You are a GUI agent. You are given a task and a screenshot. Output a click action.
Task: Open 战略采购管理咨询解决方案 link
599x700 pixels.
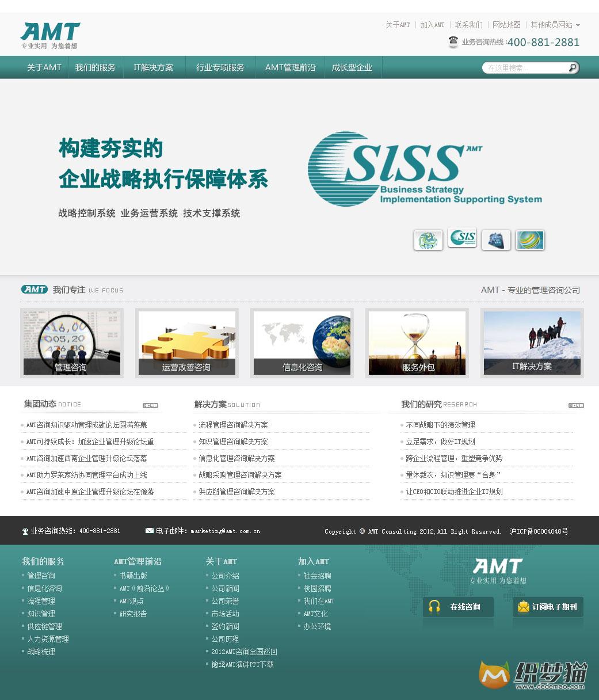pos(241,475)
